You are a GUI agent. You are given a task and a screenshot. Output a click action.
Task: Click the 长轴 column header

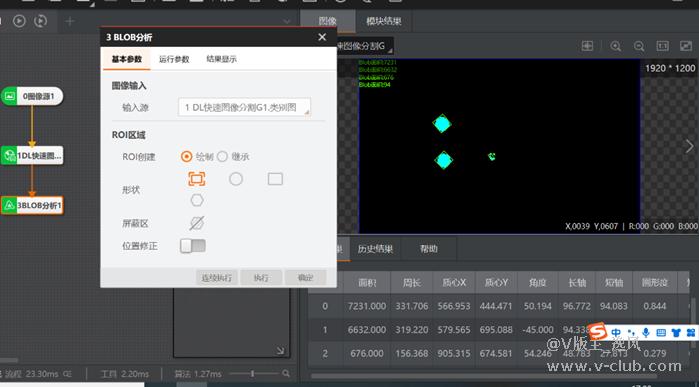[x=577, y=282]
